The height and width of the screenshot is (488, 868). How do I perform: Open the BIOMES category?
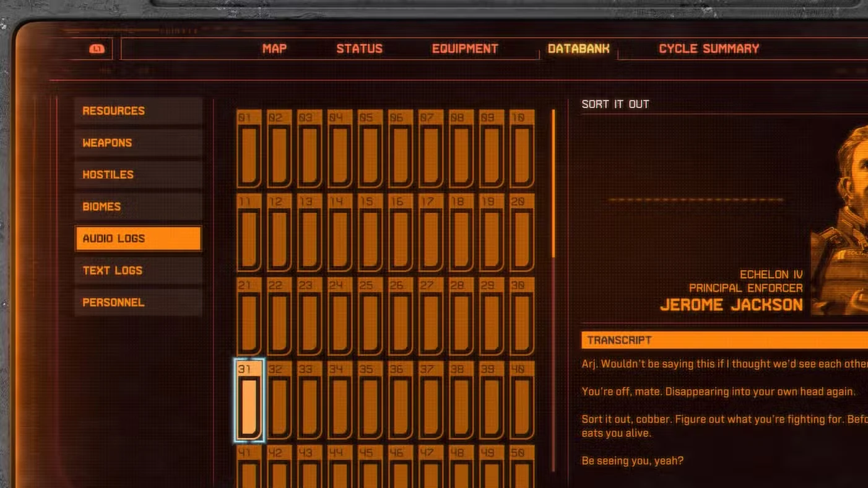[139, 207]
